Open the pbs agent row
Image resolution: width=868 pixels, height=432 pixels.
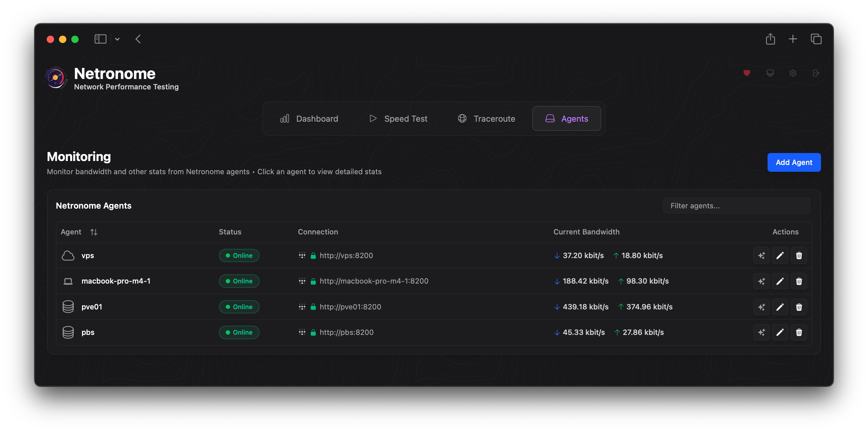coord(434,332)
